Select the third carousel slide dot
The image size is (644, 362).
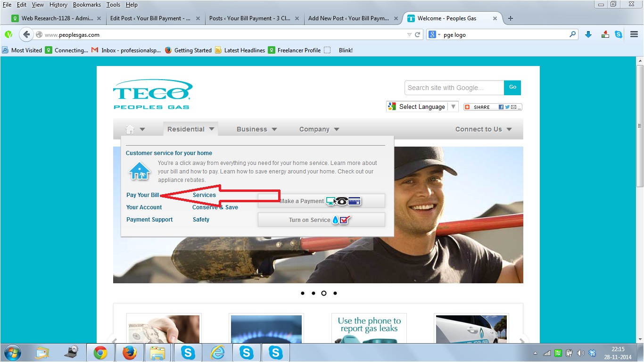(x=324, y=293)
